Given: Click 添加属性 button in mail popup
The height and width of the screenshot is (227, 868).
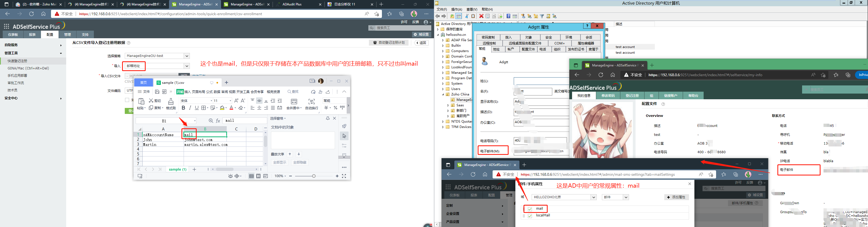Looking at the screenshot, I should click(676, 197).
